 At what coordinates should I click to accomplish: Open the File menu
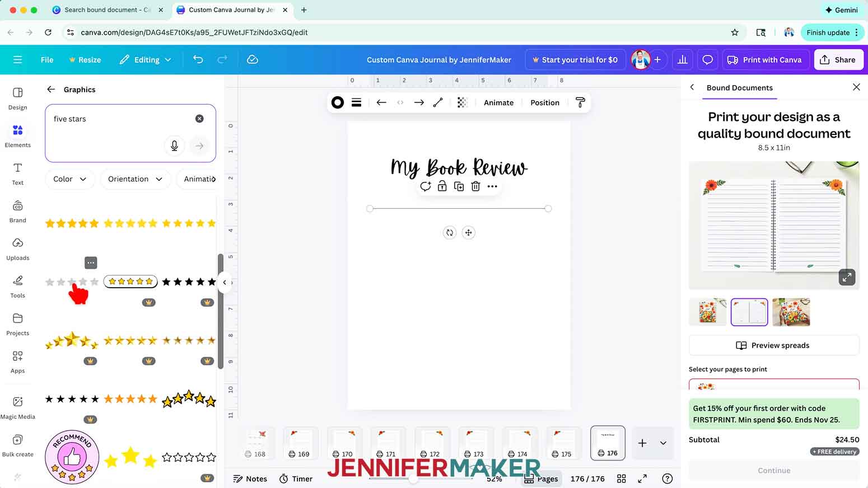(x=47, y=59)
